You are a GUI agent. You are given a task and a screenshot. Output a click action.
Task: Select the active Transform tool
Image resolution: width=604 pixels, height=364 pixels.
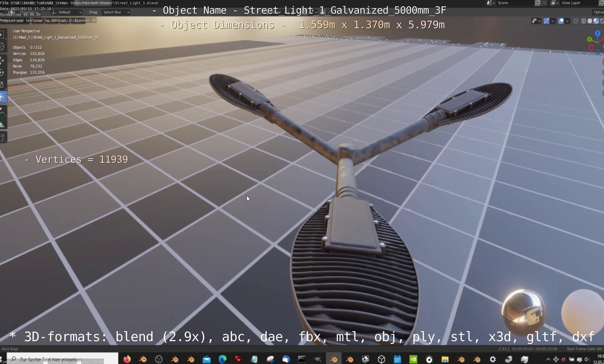[x=2, y=97]
